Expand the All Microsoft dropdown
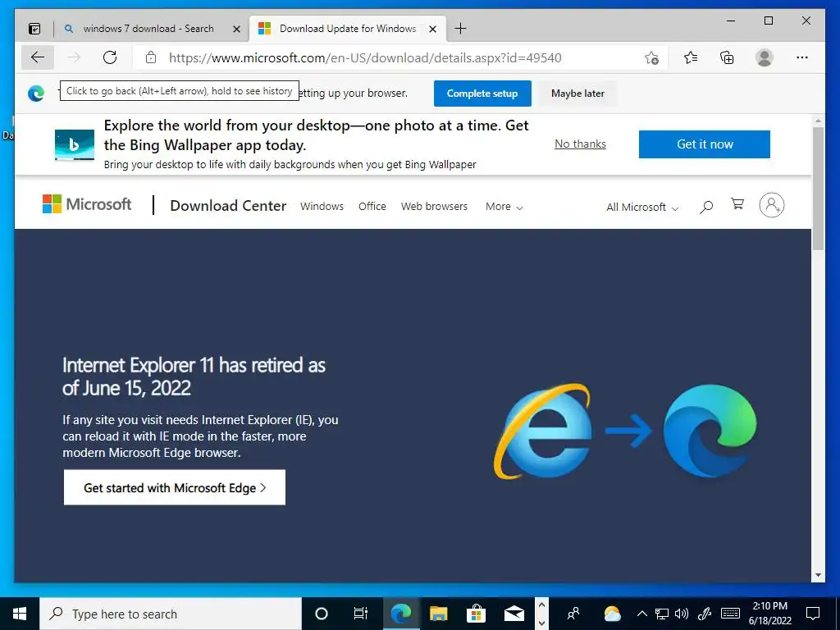Screen dimensions: 840x630 [x=642, y=208]
